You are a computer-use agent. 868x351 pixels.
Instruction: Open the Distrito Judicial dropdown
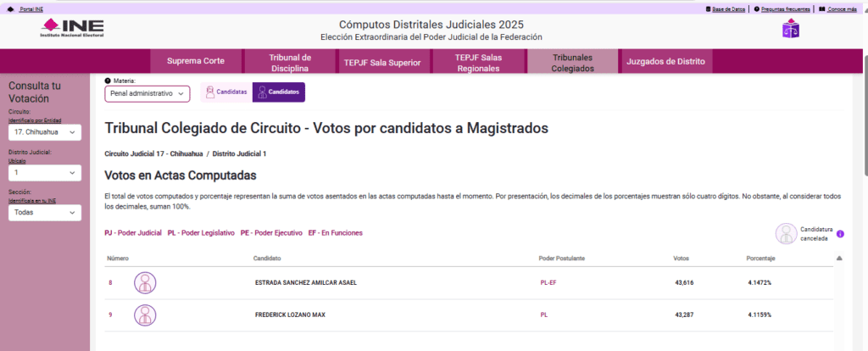point(45,173)
